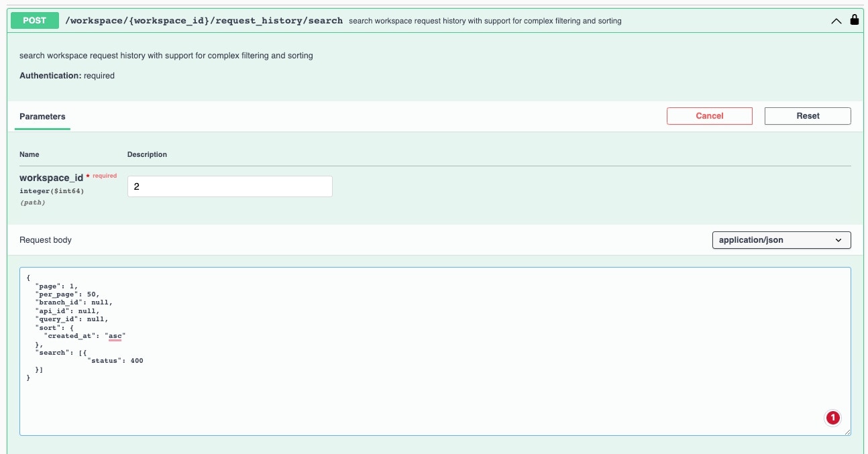
Task: Click the textarea resize handle corner
Action: tap(847, 431)
